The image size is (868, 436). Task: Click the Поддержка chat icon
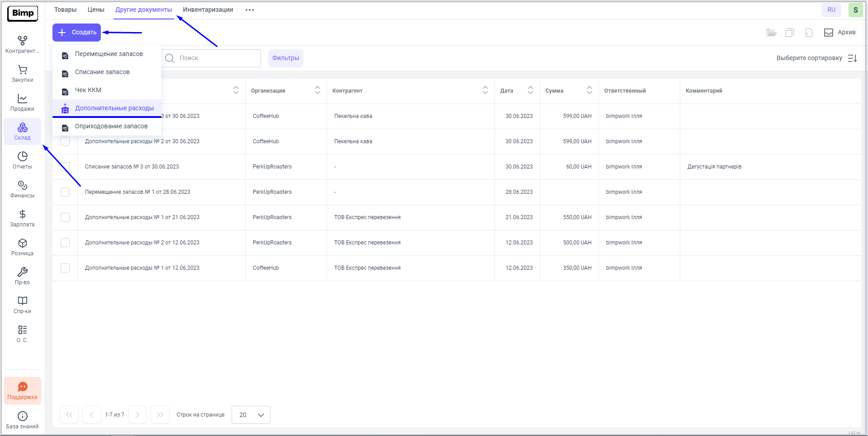(x=22, y=387)
